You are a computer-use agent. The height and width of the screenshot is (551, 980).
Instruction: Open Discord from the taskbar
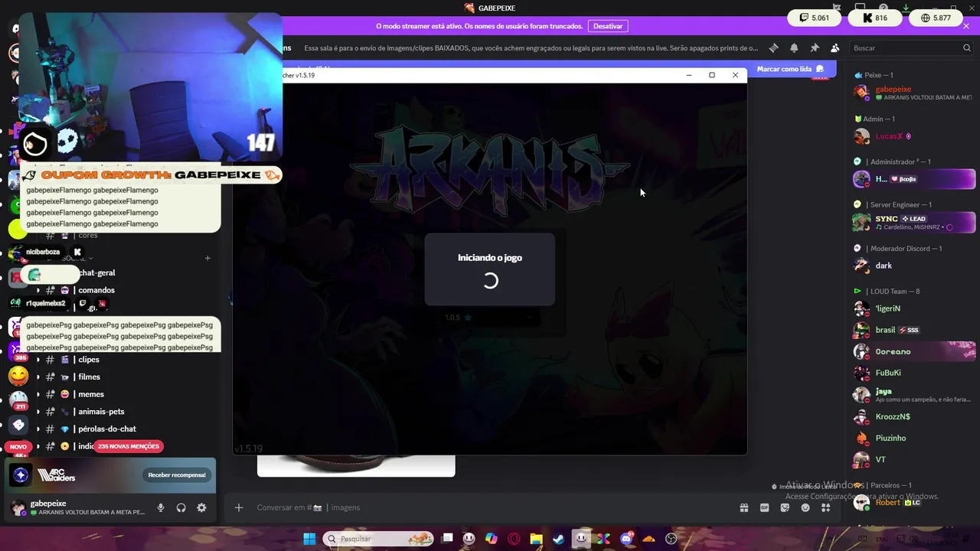pos(626,539)
